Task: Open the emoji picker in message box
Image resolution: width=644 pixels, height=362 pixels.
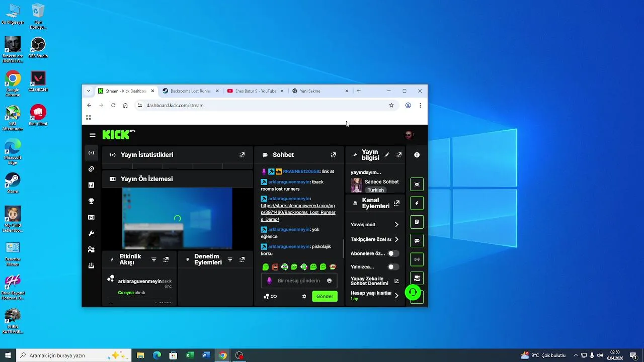Action: (330, 281)
